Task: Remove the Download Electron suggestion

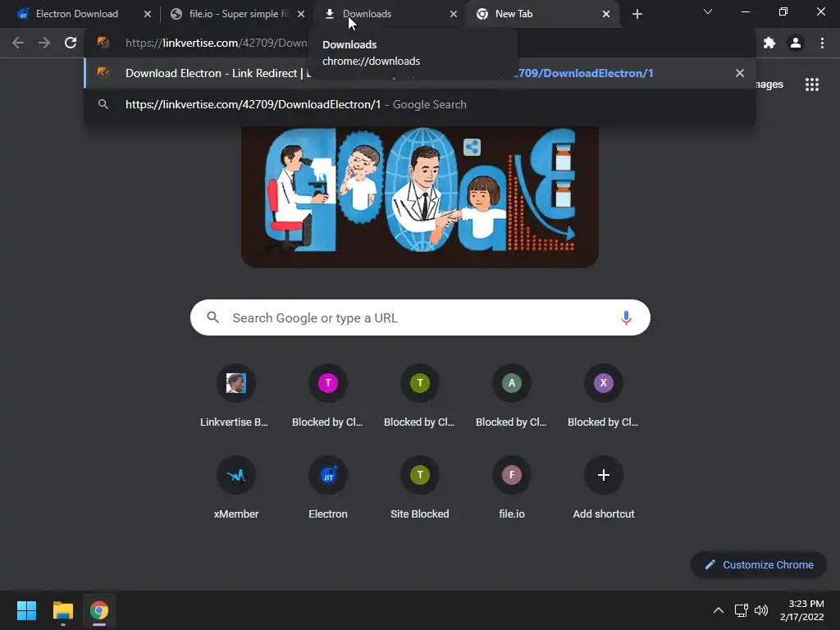Action: [740, 73]
